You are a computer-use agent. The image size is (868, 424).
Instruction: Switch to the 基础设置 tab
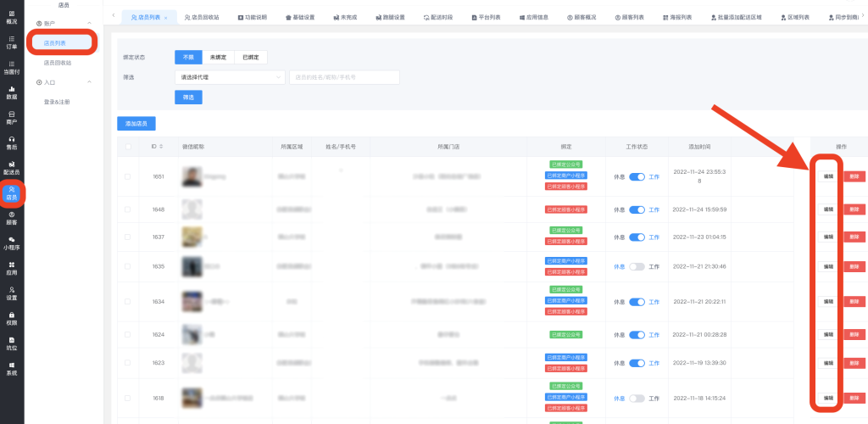[x=301, y=17]
